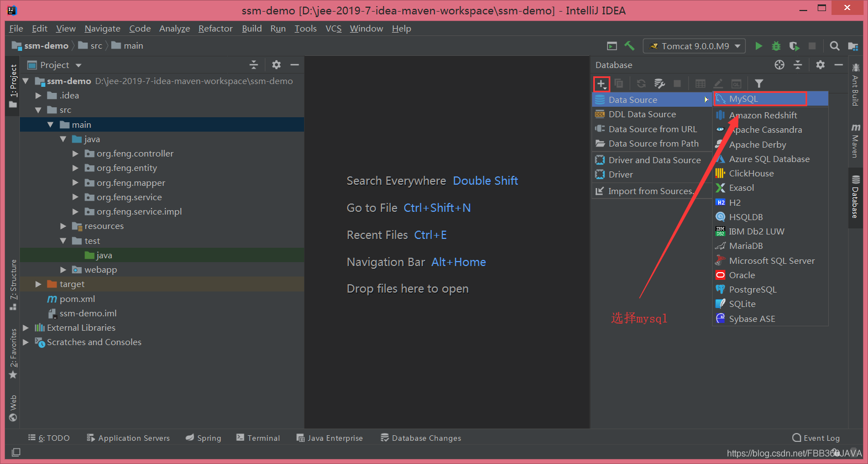Toggle the Ant Build side tab
868x464 pixels.
[855, 85]
